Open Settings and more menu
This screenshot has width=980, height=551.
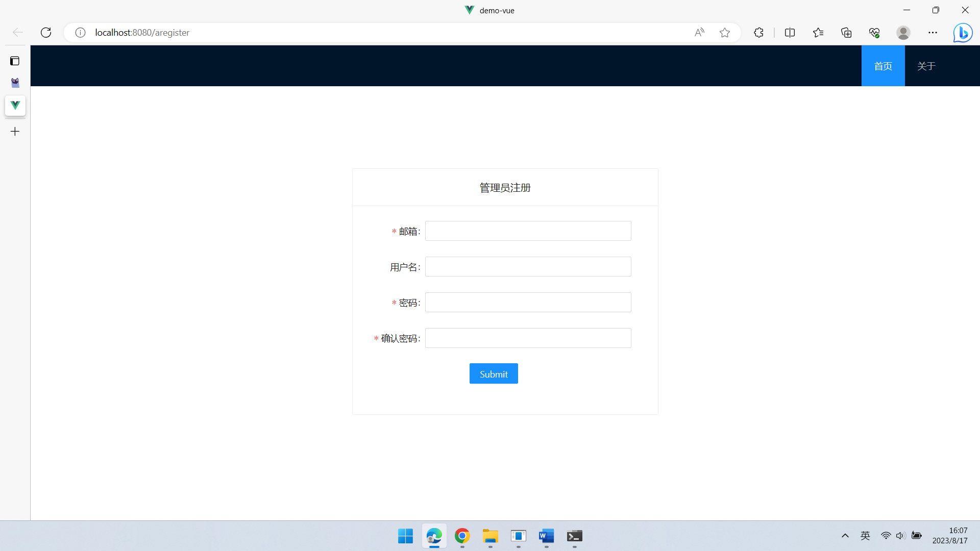pyautogui.click(x=933, y=33)
